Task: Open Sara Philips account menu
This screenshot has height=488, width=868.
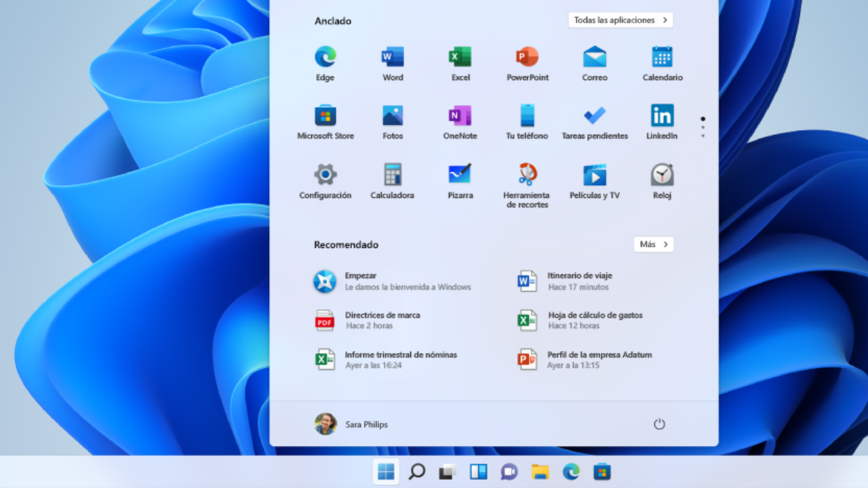Action: (351, 424)
